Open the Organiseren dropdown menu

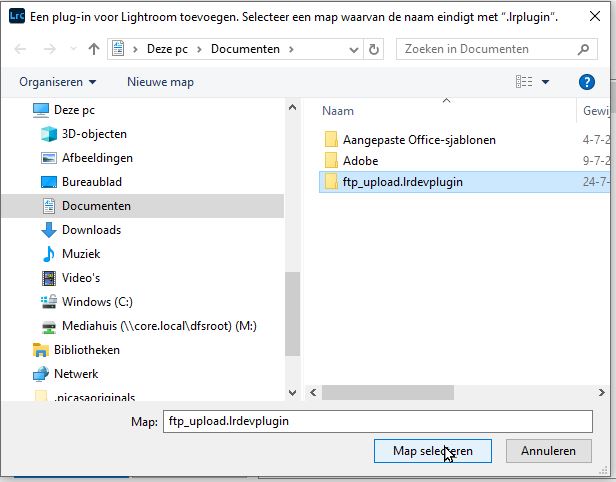[x=58, y=82]
